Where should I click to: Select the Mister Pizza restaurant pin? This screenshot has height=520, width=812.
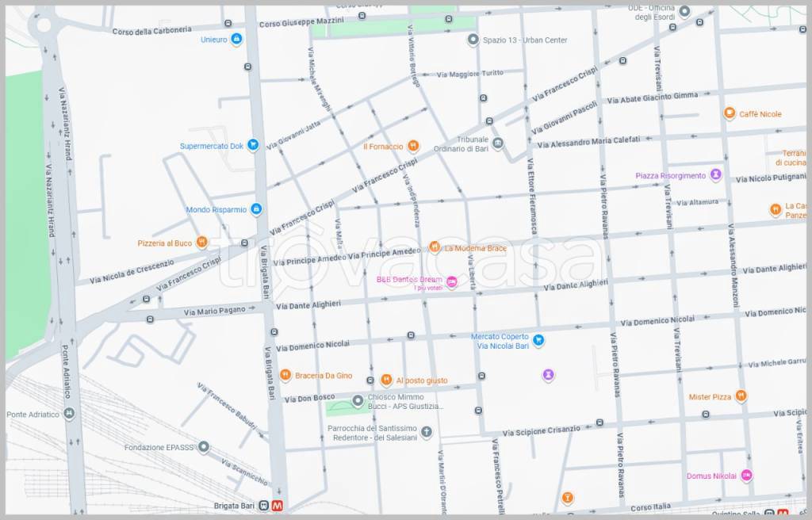point(741,396)
